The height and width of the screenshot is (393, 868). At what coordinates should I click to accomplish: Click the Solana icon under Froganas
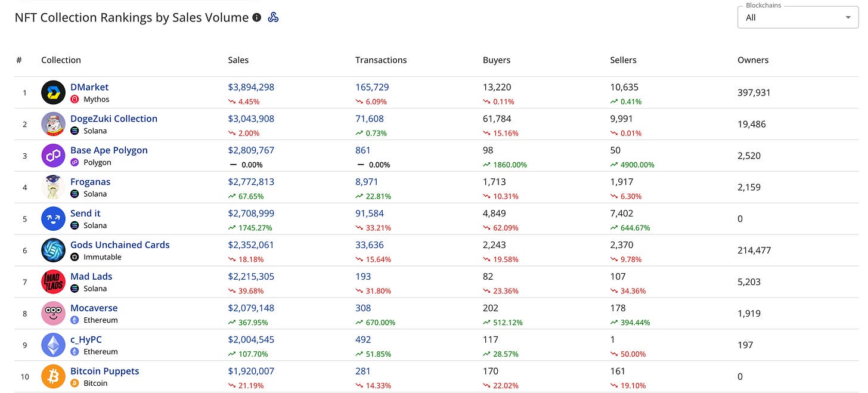point(75,194)
